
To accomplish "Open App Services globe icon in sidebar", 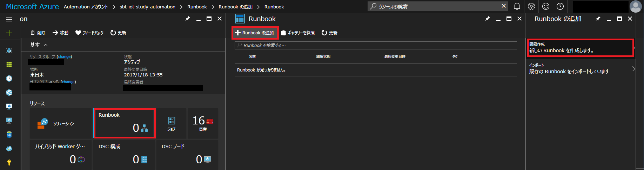I will 9,93.
